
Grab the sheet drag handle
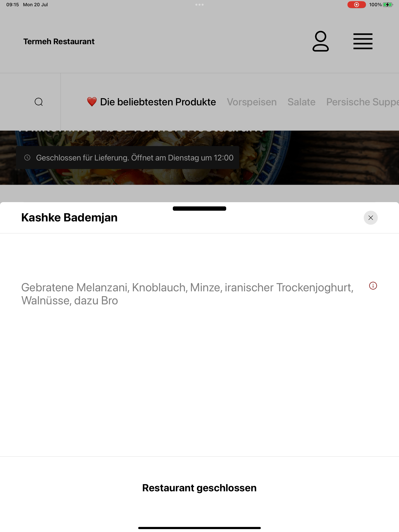(x=199, y=209)
